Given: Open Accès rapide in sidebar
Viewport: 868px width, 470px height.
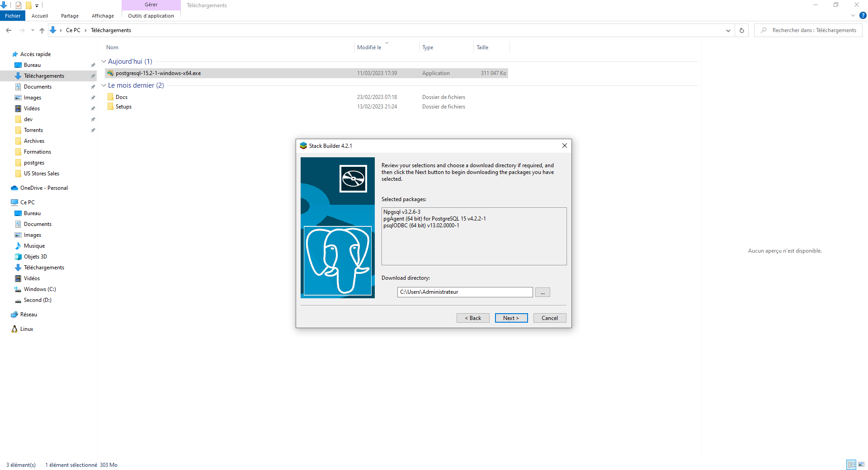Looking at the screenshot, I should 35,54.
